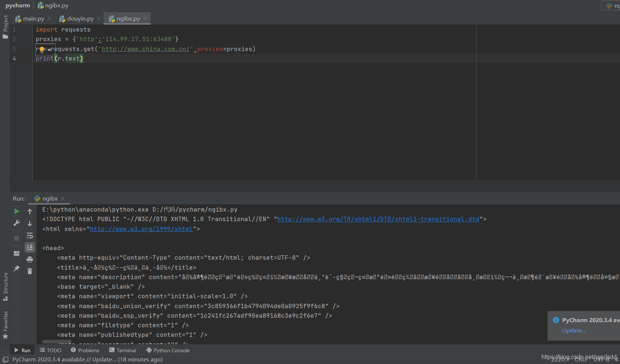
Task: Open the TODO tool window
Action: pos(50,350)
